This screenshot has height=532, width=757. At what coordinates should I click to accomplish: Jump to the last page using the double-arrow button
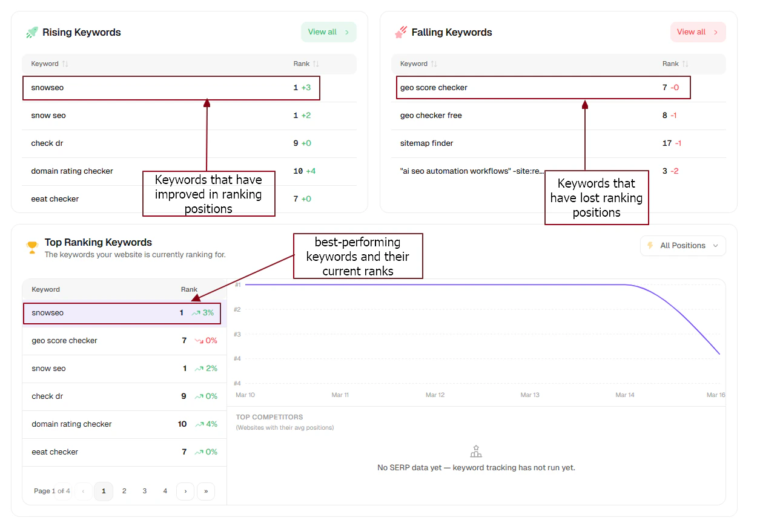point(206,491)
